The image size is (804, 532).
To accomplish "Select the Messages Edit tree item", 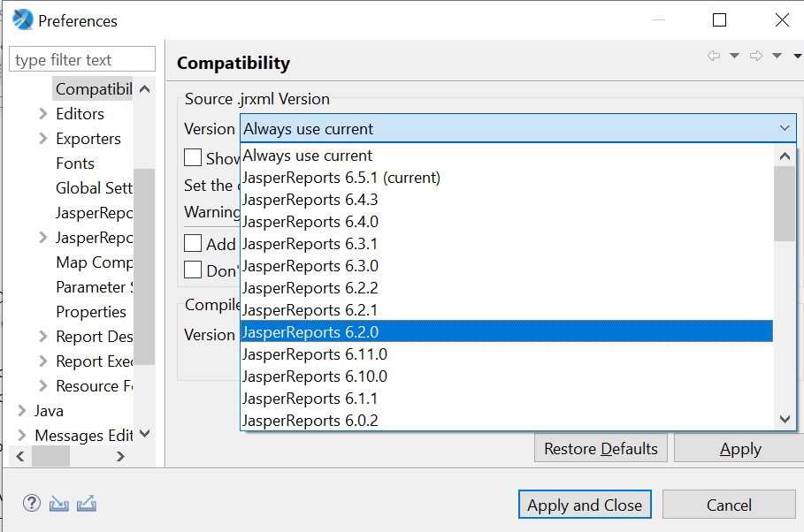I will point(83,435).
